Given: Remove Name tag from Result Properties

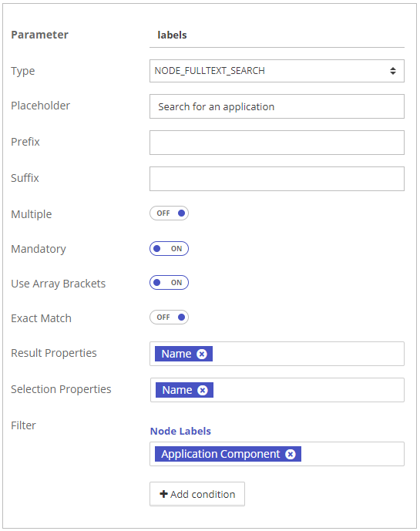Looking at the screenshot, I should click(202, 354).
